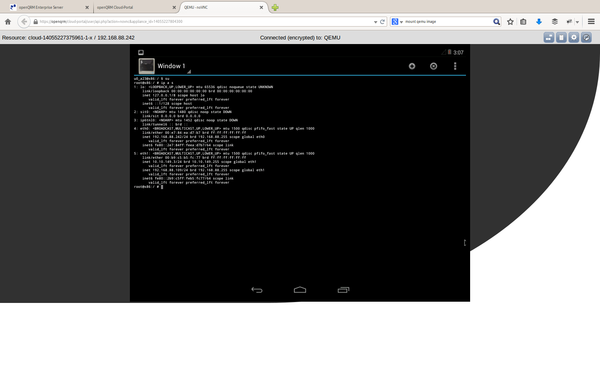Click the 'Resource: cloud-140552273759…' status text
Image resolution: width=600 pixels, height=374 pixels.
pos(68,38)
